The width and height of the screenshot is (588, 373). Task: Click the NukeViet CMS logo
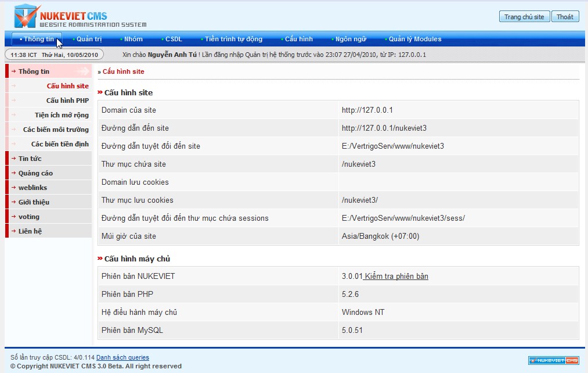coord(80,16)
